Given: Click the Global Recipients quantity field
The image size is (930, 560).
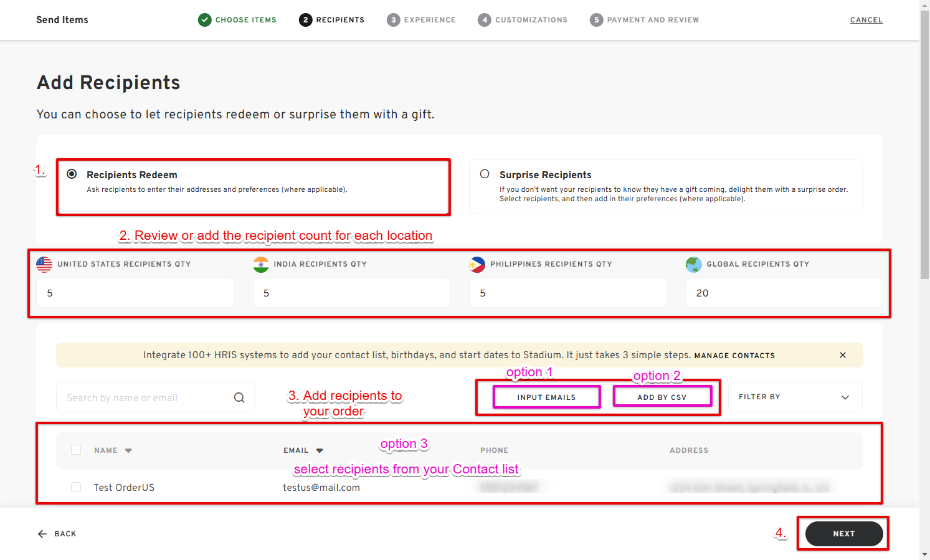Looking at the screenshot, I should [x=784, y=293].
